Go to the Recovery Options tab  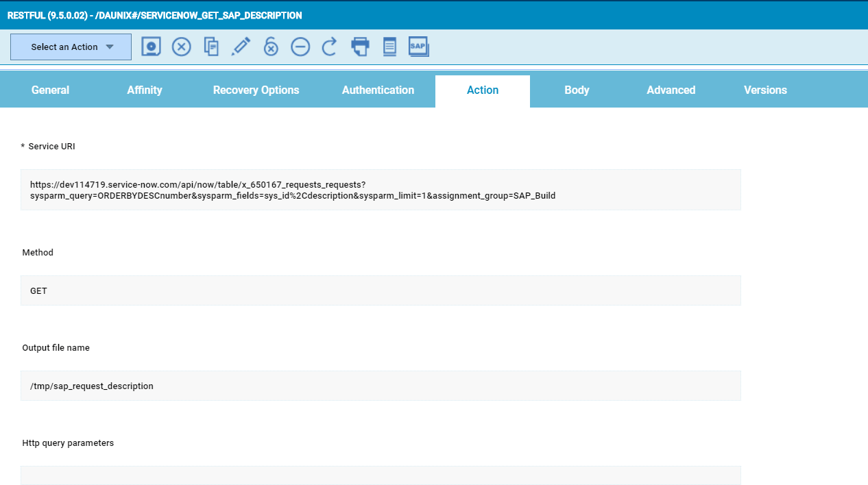[256, 90]
